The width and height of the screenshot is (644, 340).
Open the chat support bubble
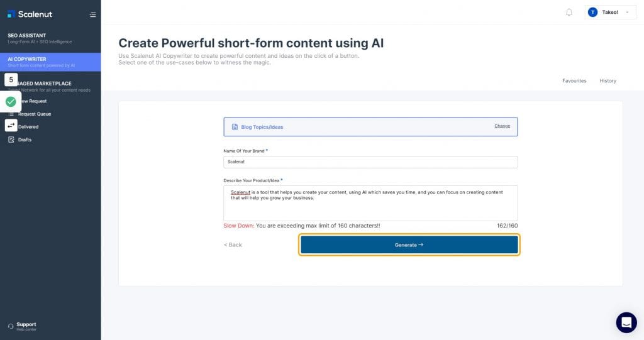click(626, 322)
